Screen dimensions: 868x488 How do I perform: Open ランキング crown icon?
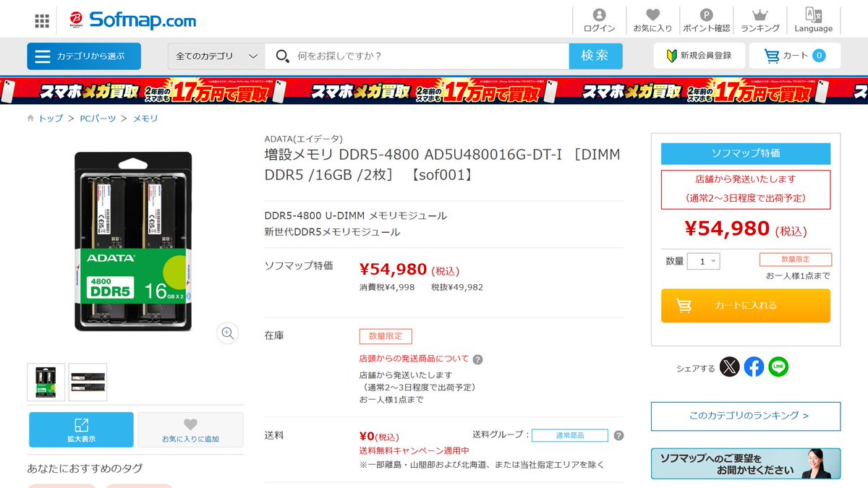(760, 20)
